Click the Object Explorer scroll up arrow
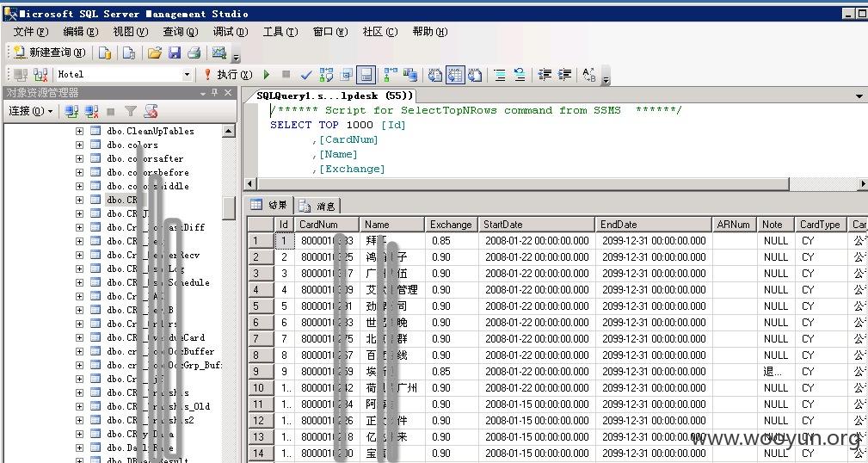Image resolution: width=868 pixels, height=463 pixels. point(229,131)
